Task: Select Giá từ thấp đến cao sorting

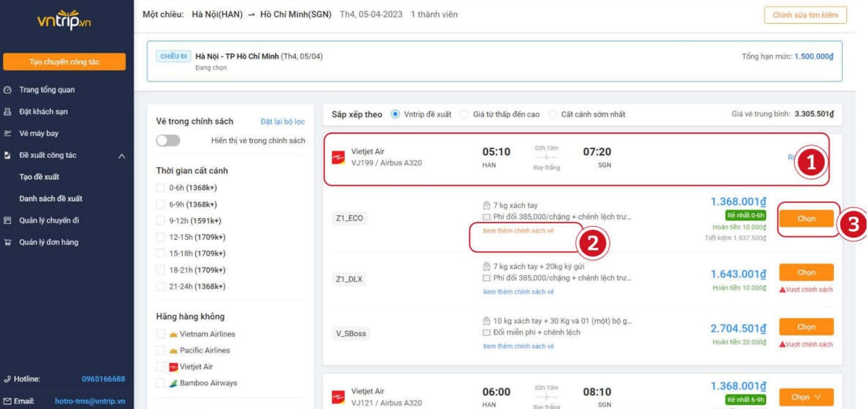Action: coord(464,115)
